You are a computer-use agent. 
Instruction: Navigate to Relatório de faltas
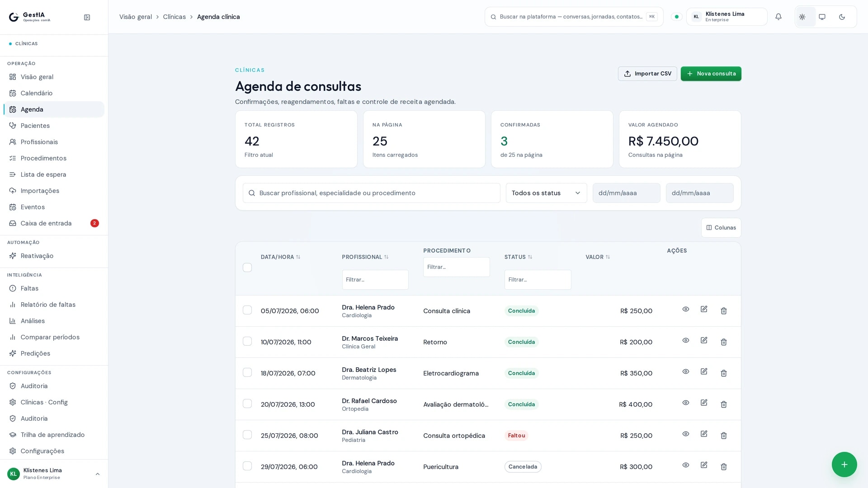coord(54,305)
